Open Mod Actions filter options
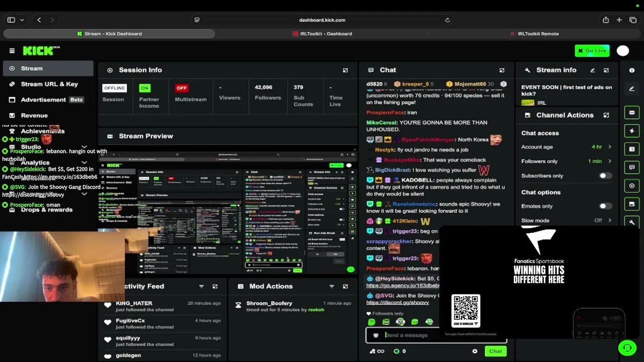The width and height of the screenshot is (644, 362). (x=332, y=287)
